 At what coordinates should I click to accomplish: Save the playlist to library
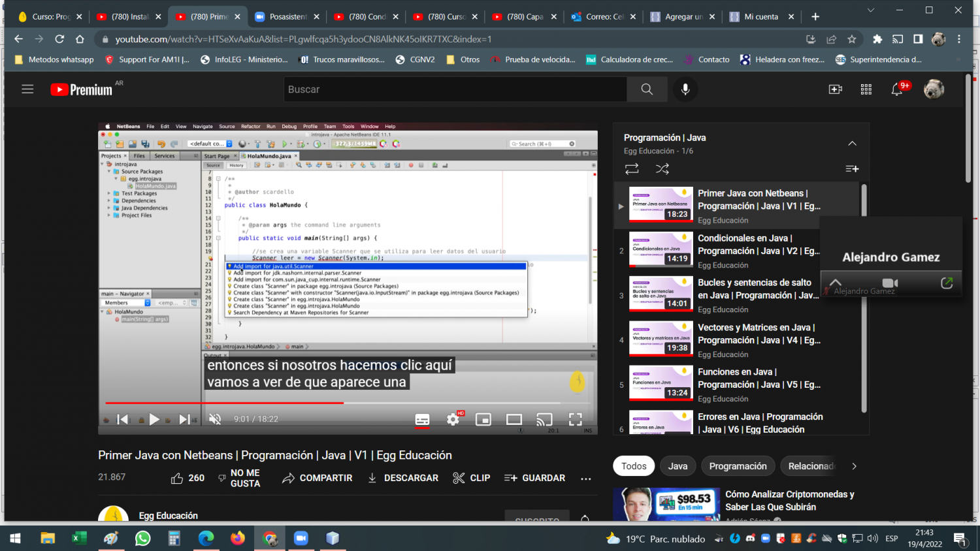(852, 169)
